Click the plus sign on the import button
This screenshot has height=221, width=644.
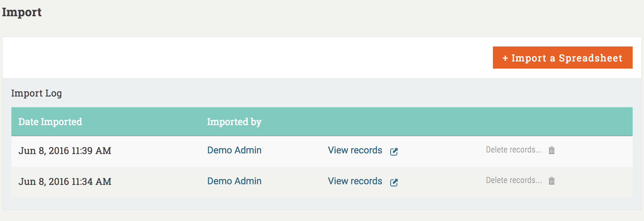click(x=505, y=58)
